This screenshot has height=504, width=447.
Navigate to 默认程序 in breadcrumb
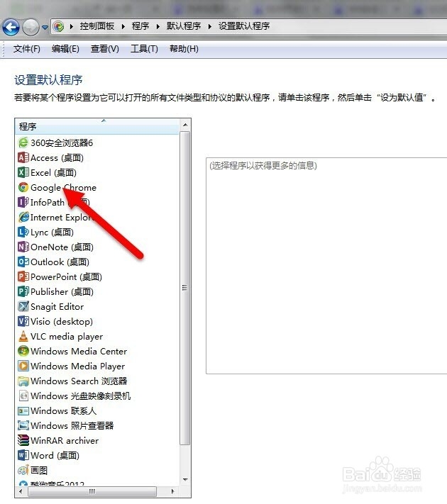pyautogui.click(x=184, y=26)
